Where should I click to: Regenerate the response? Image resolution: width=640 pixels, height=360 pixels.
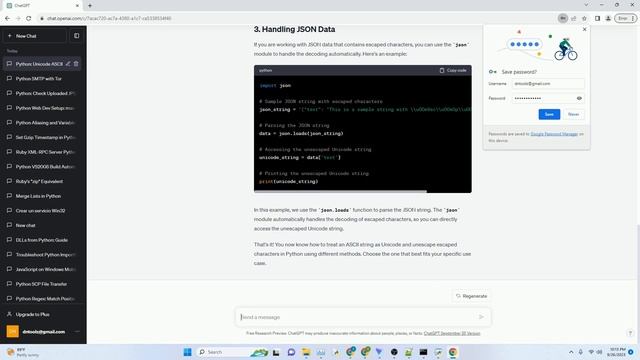click(x=471, y=296)
